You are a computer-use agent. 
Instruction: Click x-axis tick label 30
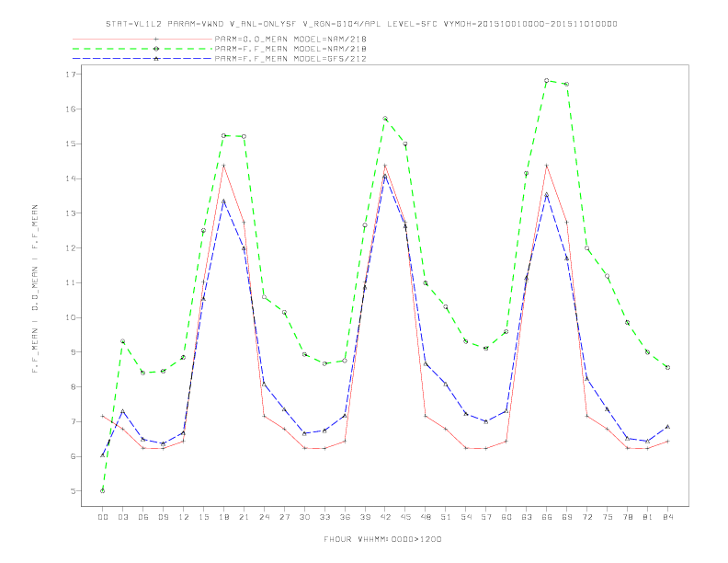[x=304, y=517]
